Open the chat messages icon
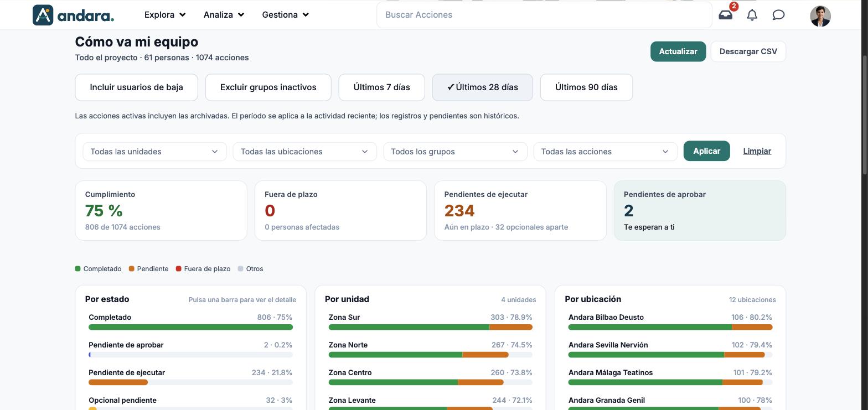Viewport: 868px width, 410px height. [x=778, y=15]
